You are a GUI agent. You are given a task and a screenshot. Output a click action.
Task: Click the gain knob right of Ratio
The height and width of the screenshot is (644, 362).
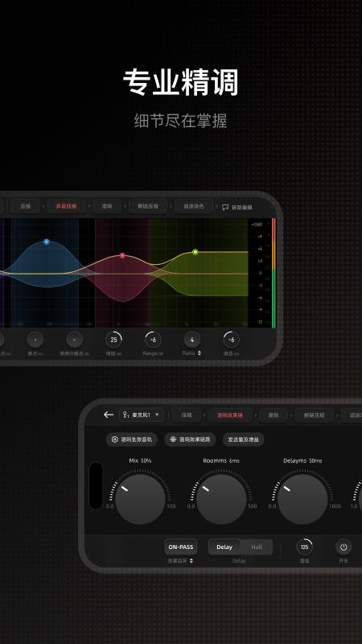click(231, 340)
